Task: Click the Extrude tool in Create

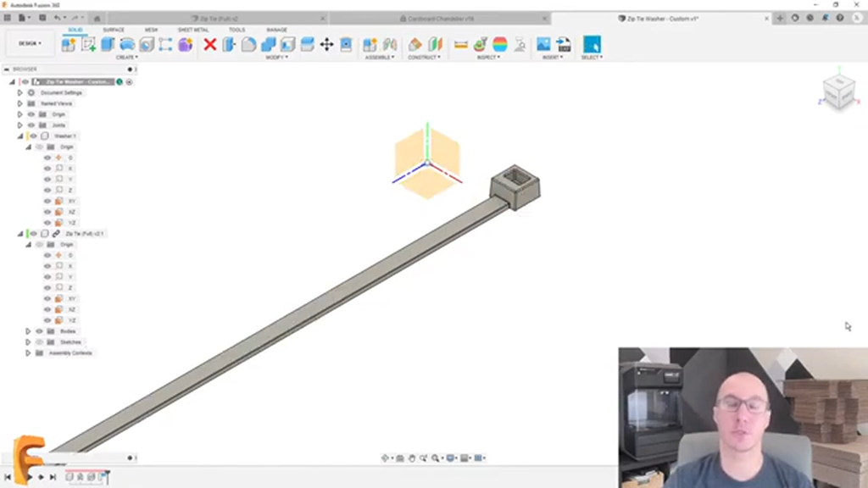Action: click(x=108, y=44)
